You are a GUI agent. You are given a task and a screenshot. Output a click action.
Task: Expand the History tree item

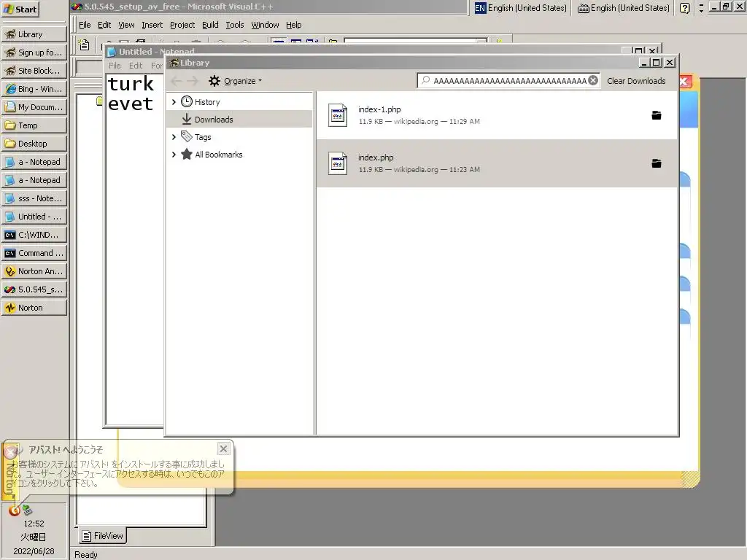pos(174,102)
